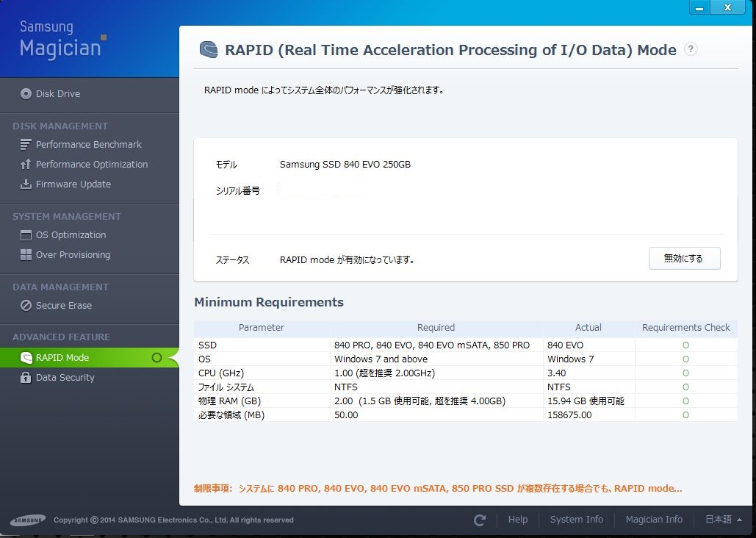Click the 無効にする button to disable RAPID
756x538 pixels.
684,258
